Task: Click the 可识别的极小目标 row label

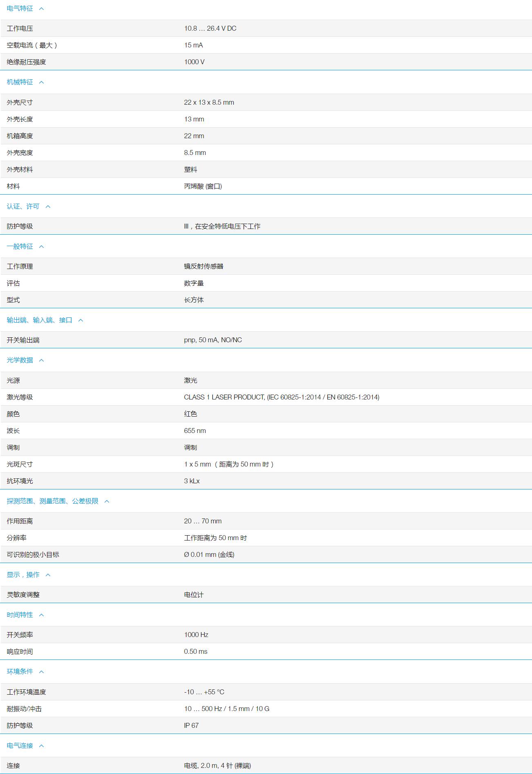Action: click(33, 555)
